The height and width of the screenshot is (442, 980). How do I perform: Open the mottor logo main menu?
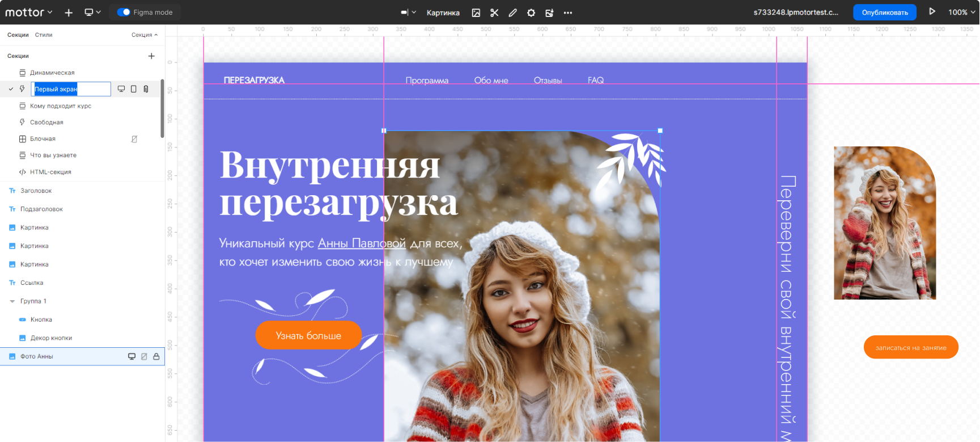28,12
